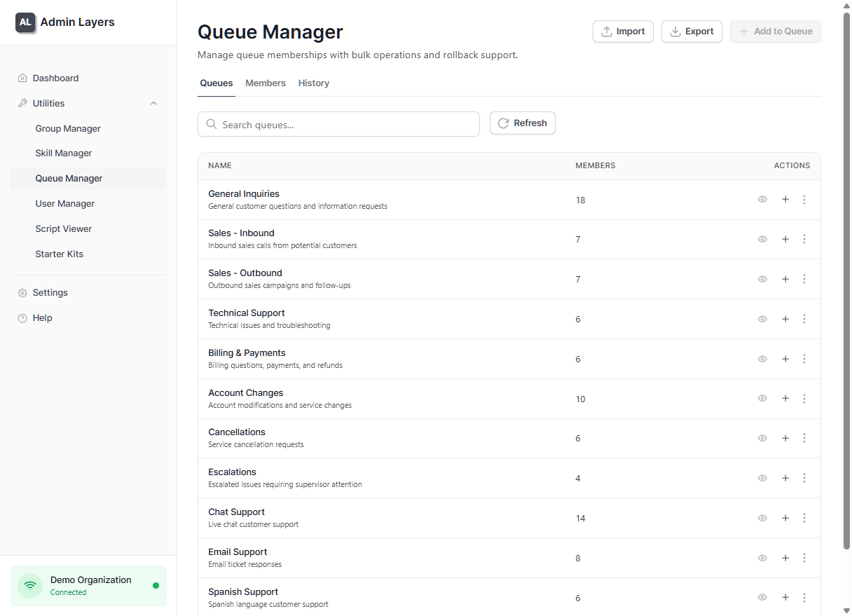Switch to the Members tab
This screenshot has width=852, height=616.
[x=266, y=83]
